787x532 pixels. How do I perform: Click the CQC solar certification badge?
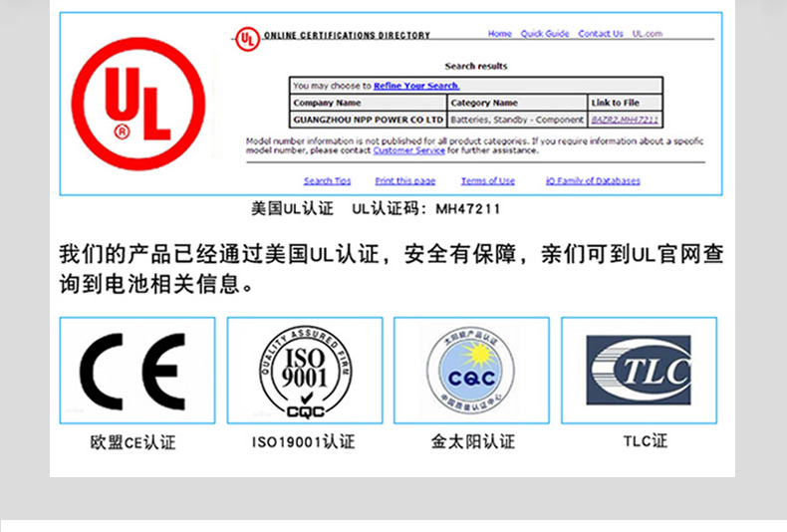471,371
